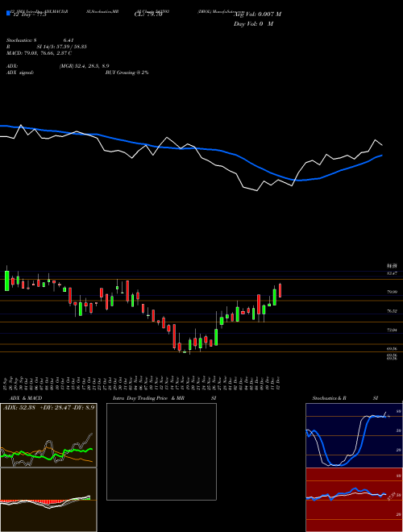The width and height of the screenshot is (403, 532).
Task: Click the 'Stochastics: 8' reading line
Action: pos(22,40)
